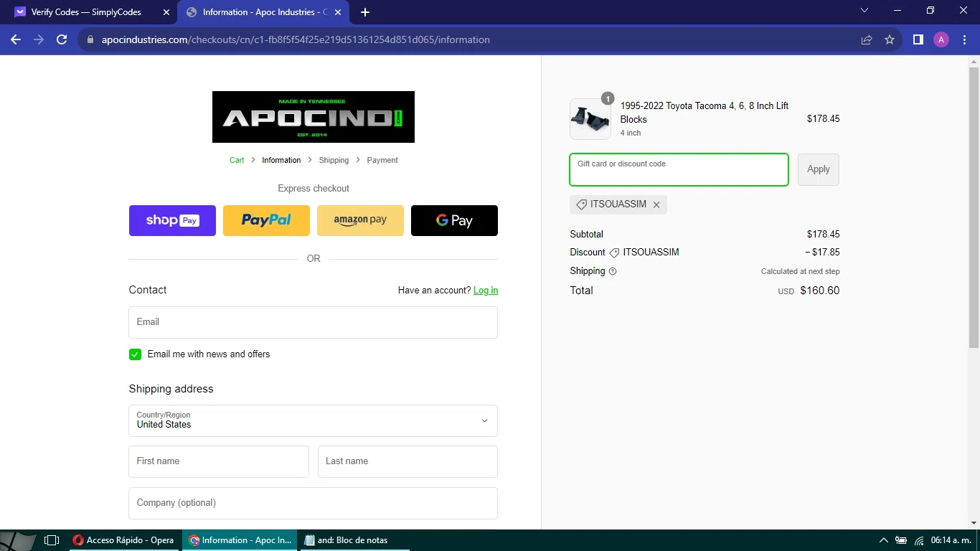Viewport: 980px width, 551px height.
Task: Show hidden system tray icons
Action: [x=884, y=540]
